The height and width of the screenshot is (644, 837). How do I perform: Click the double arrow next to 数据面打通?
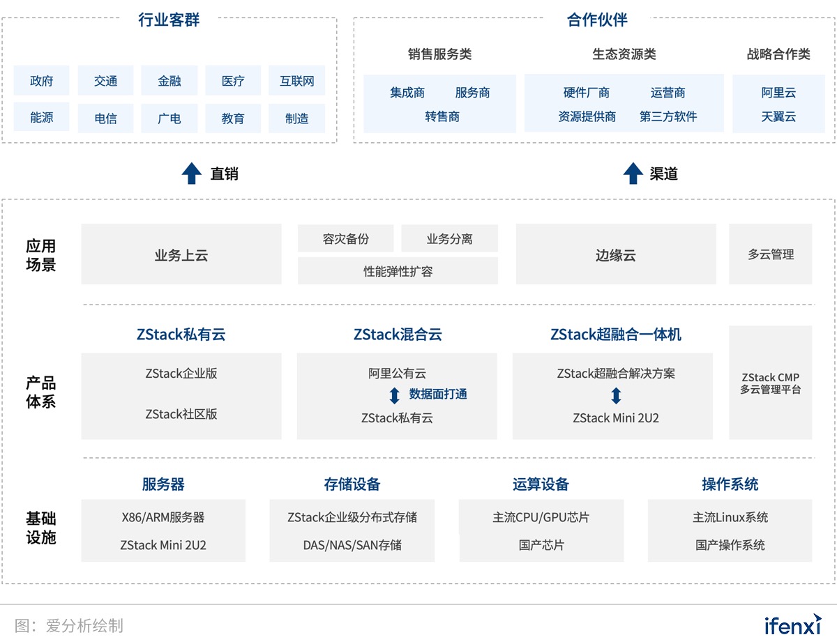394,395
